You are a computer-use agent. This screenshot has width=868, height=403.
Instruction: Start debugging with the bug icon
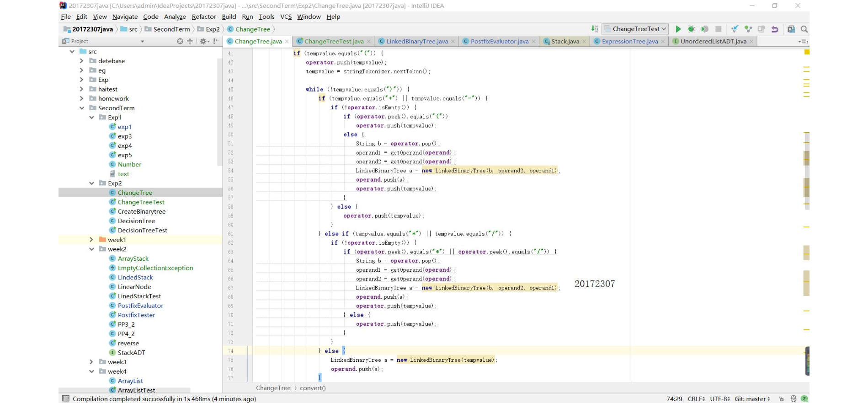coord(692,29)
